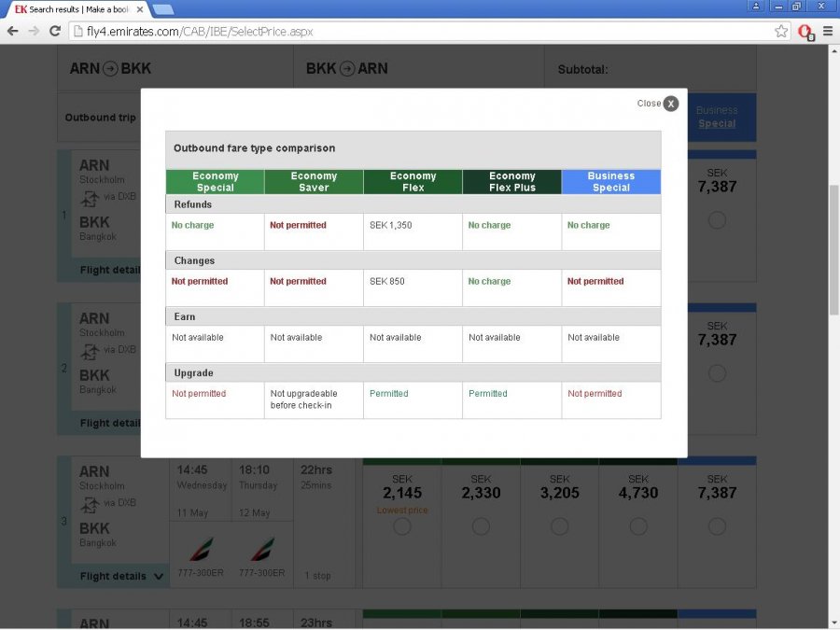Reload the Emirates page
This screenshot has height=630, width=840.
(55, 32)
